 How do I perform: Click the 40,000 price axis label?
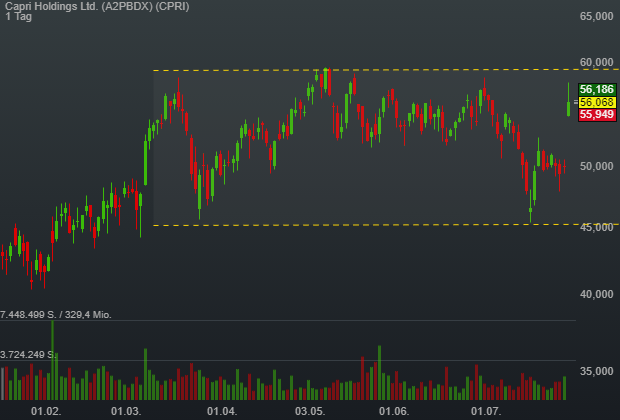[596, 294]
